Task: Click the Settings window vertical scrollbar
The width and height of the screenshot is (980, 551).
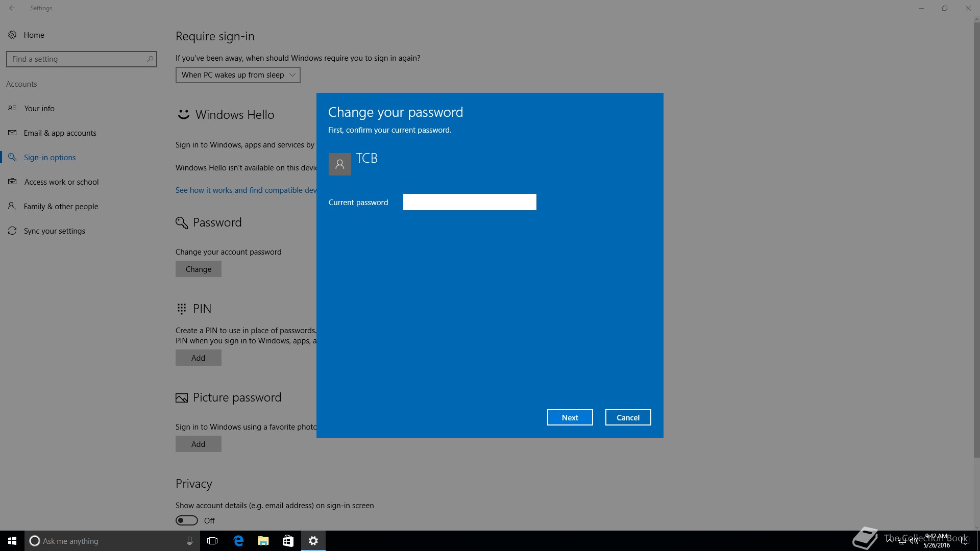Action: coord(976,240)
